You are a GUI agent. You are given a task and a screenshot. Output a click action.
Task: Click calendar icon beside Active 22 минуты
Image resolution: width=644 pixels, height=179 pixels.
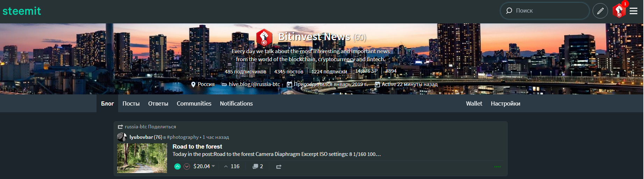(x=377, y=84)
